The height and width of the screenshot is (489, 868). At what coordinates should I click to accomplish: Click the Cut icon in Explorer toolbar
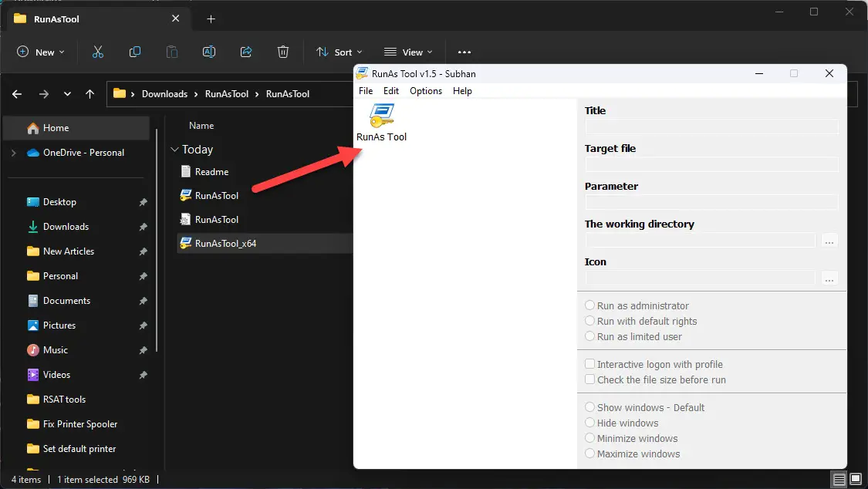point(97,52)
